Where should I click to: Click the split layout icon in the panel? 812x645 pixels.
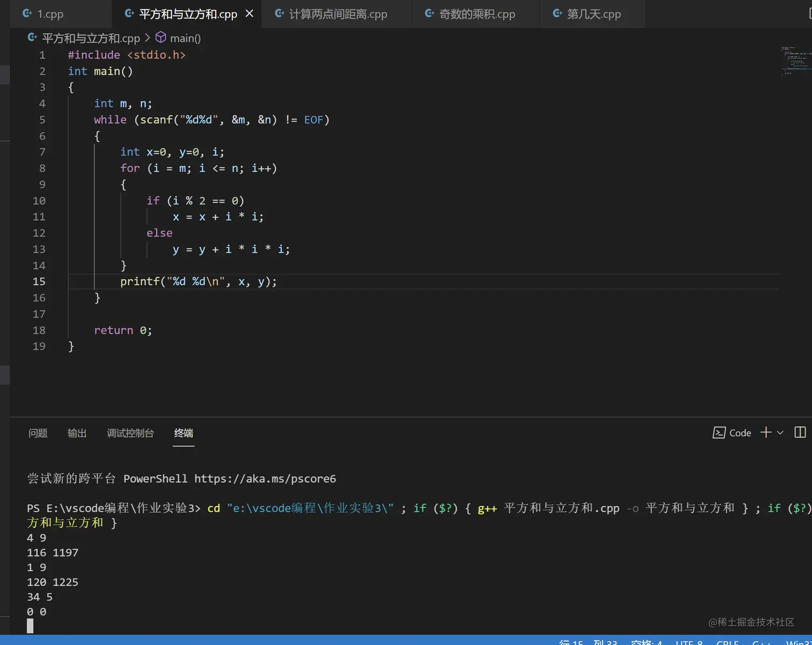coord(800,432)
